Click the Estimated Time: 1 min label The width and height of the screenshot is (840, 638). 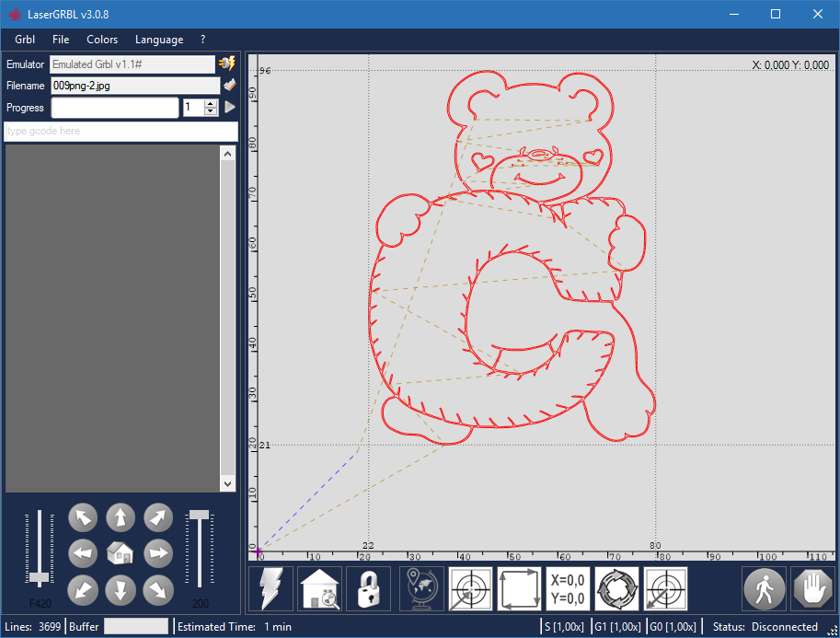tap(235, 627)
